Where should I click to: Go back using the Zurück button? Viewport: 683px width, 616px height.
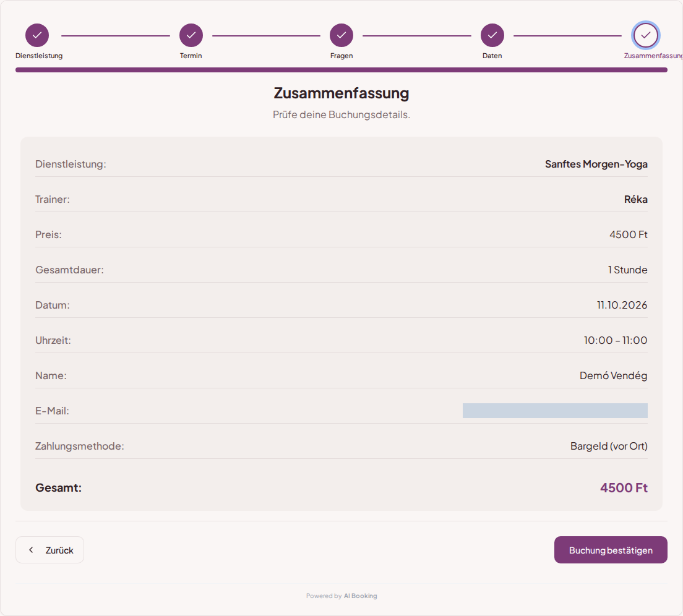pyautogui.click(x=49, y=550)
